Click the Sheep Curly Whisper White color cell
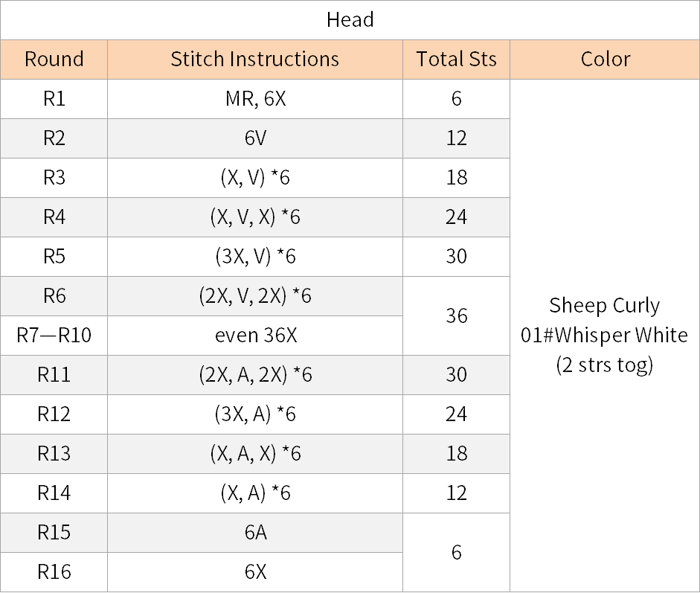Screen dimensions: 700x593 click(x=605, y=336)
